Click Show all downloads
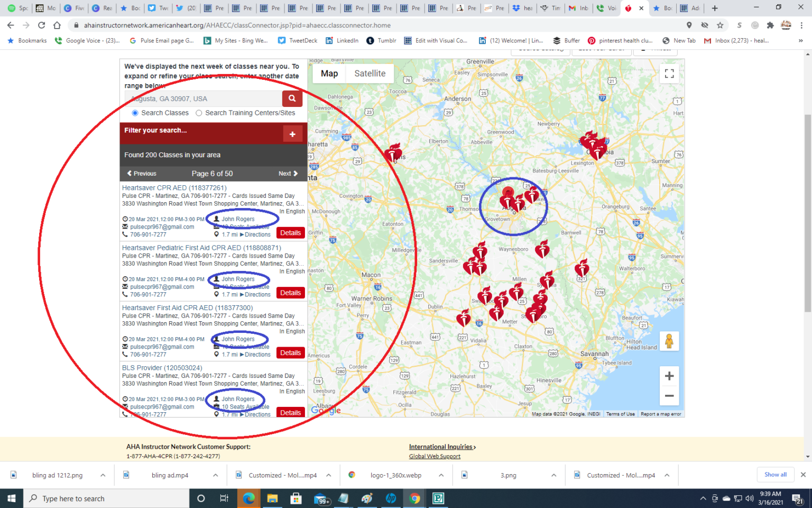 [776, 475]
